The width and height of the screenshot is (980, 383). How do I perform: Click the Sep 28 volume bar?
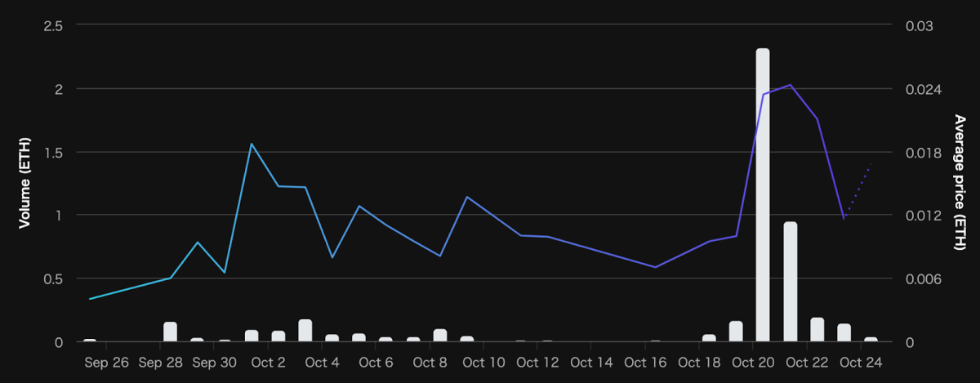(x=170, y=332)
